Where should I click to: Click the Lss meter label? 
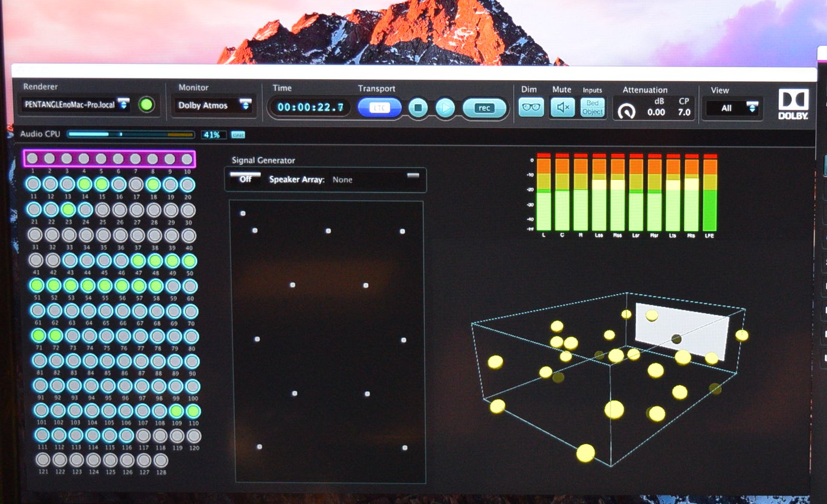(598, 236)
